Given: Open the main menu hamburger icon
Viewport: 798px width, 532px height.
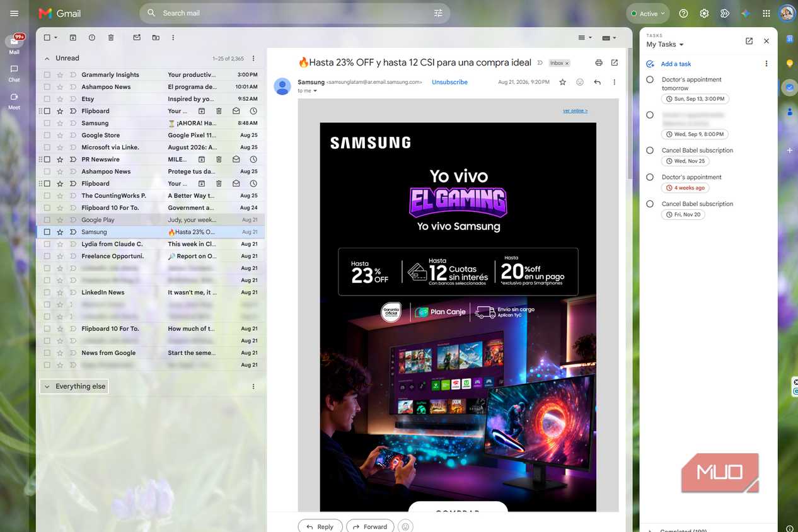Looking at the screenshot, I should point(14,13).
